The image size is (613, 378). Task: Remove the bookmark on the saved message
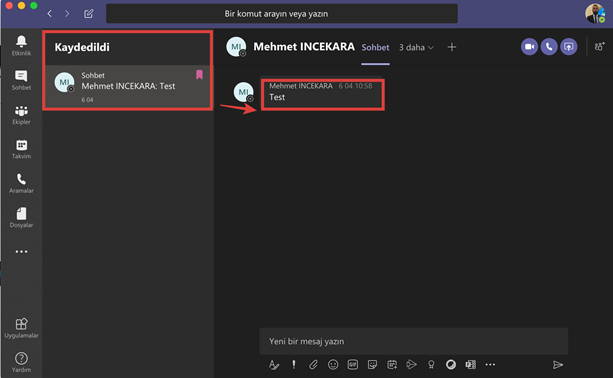pos(199,75)
